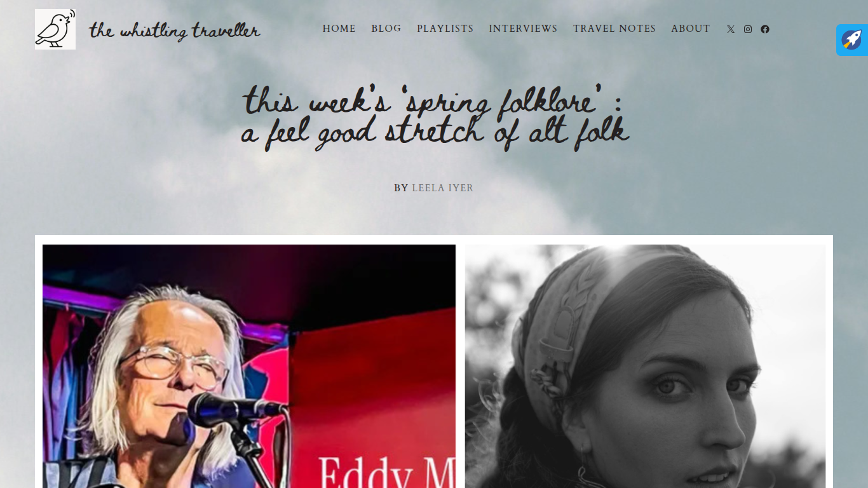Click 'the whistling traveller' site title
The width and height of the screenshot is (868, 488).
coord(175,30)
